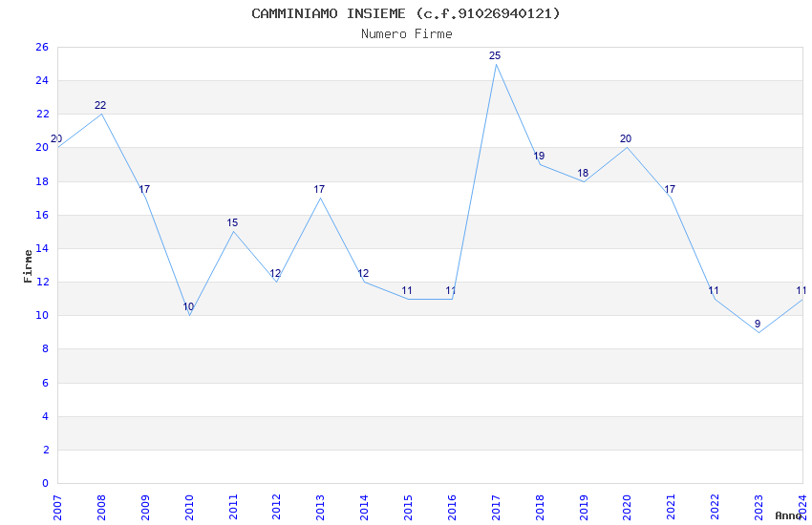Click the data value 15 for year 2011
Viewport: 812px width, 525px height.
[x=232, y=223]
